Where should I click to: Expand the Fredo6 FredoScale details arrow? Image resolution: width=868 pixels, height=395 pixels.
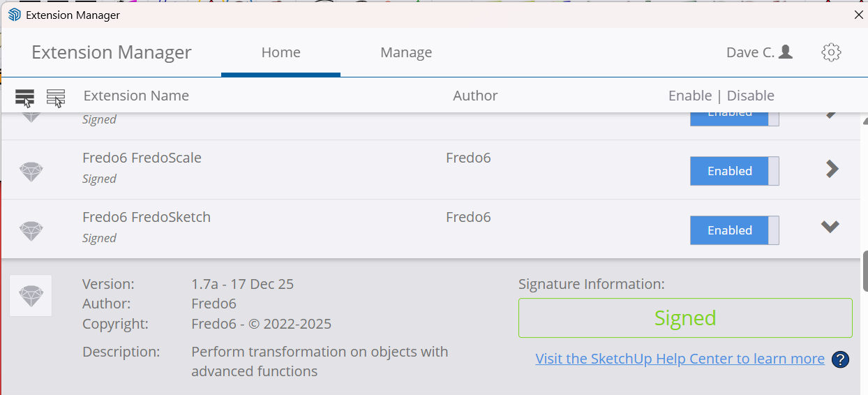pos(832,169)
